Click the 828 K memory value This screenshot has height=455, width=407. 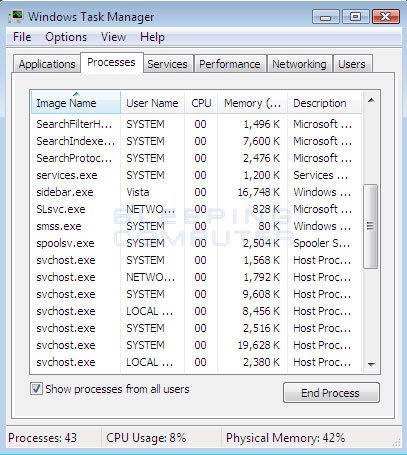(x=266, y=209)
